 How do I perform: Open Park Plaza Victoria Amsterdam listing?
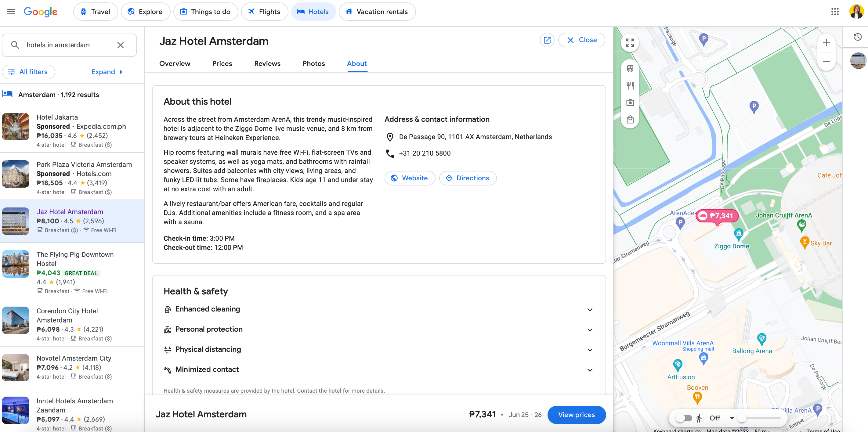click(x=72, y=176)
